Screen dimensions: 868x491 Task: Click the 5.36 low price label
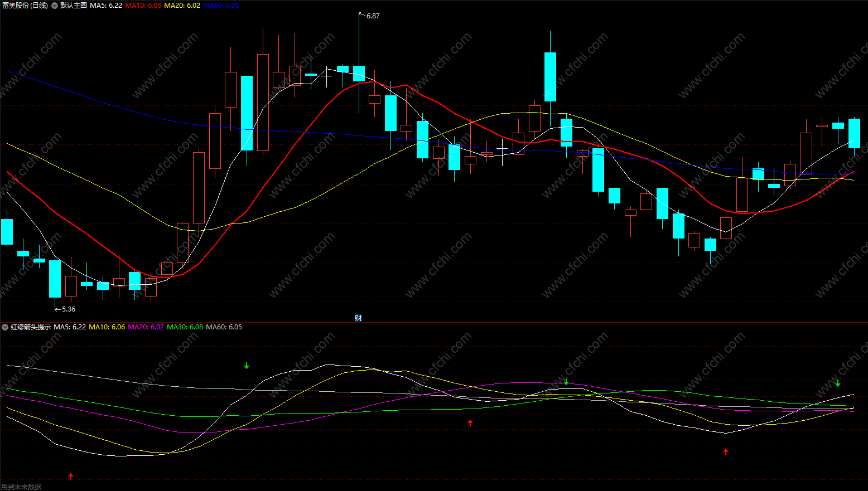coord(68,309)
